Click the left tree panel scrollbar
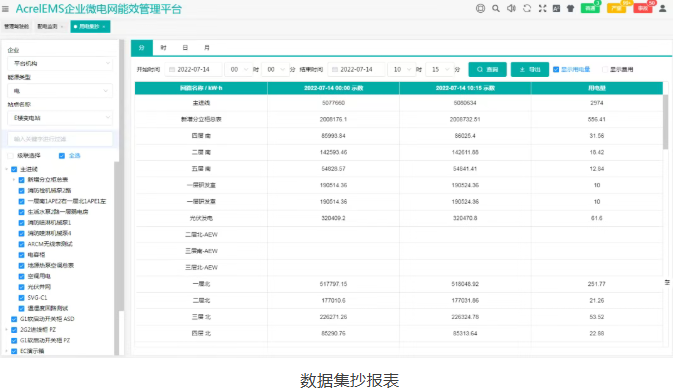 tap(122, 175)
